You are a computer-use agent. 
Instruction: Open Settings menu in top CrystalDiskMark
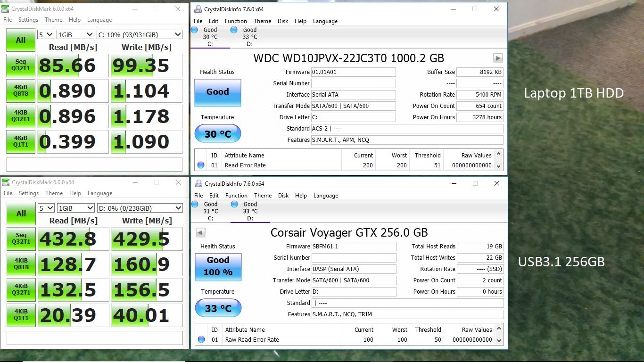click(28, 20)
